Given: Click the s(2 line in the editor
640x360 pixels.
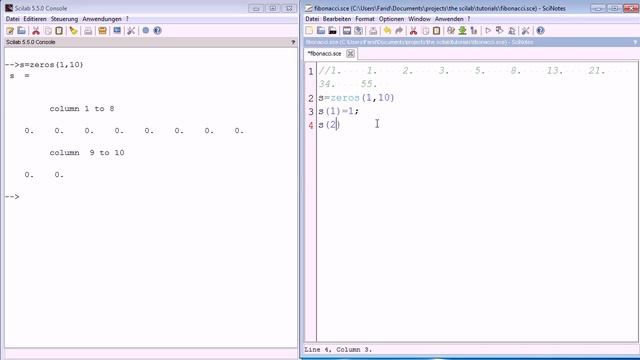Looking at the screenshot, I should [x=329, y=124].
